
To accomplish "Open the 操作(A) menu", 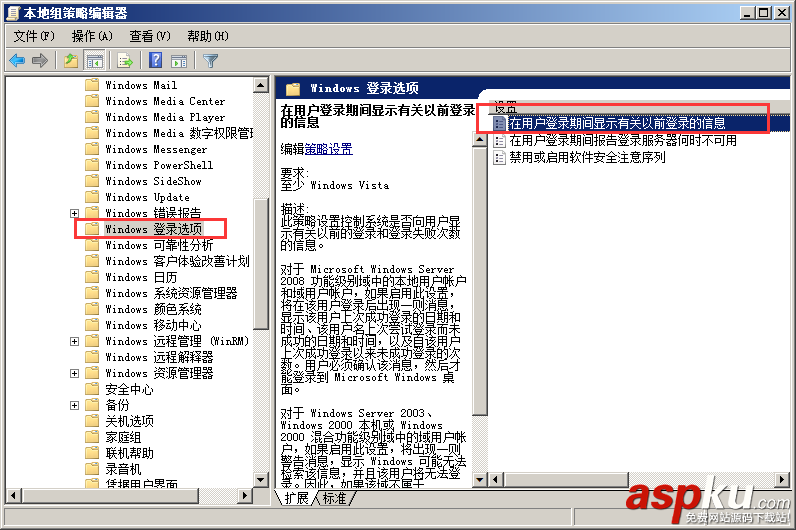I will (x=92, y=36).
